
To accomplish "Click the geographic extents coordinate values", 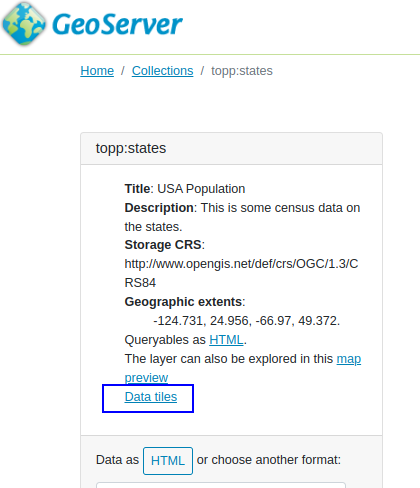I will [246, 321].
